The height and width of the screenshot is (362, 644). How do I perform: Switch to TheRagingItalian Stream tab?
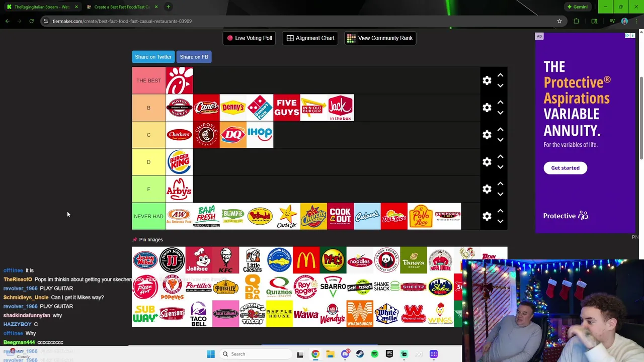pyautogui.click(x=42, y=7)
